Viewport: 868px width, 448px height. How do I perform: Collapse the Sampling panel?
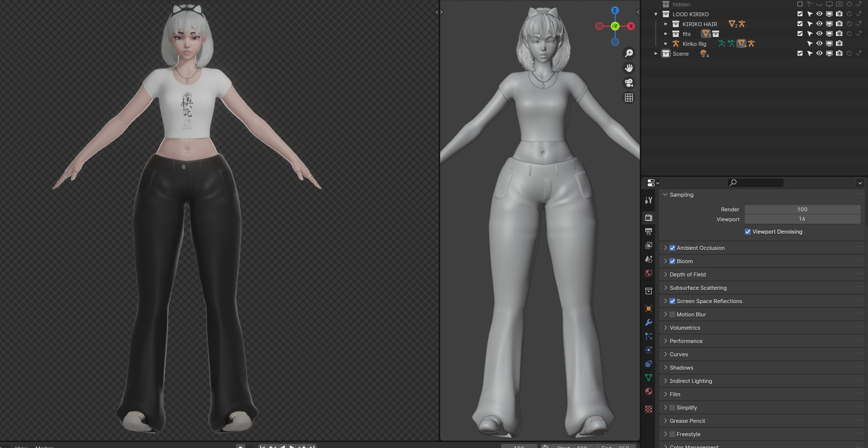[665, 195]
